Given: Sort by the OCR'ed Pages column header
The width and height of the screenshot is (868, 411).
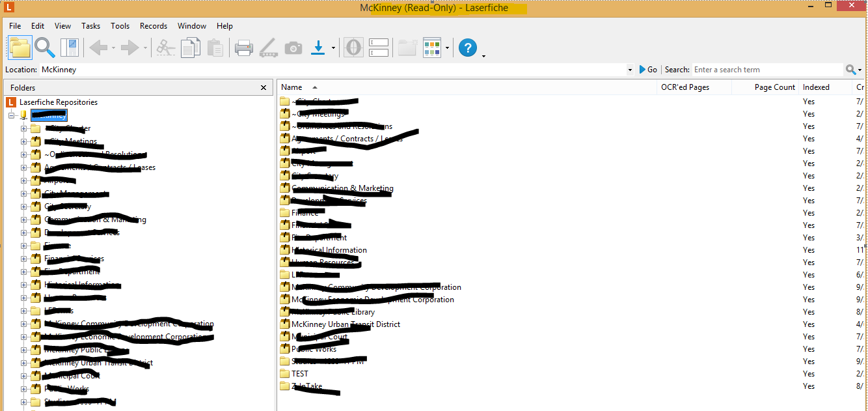Looking at the screenshot, I should [x=694, y=87].
